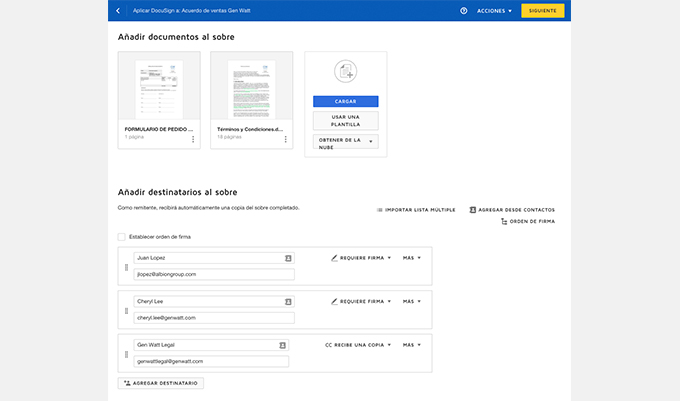Open the help question mark icon
680x401 pixels.
(x=463, y=11)
